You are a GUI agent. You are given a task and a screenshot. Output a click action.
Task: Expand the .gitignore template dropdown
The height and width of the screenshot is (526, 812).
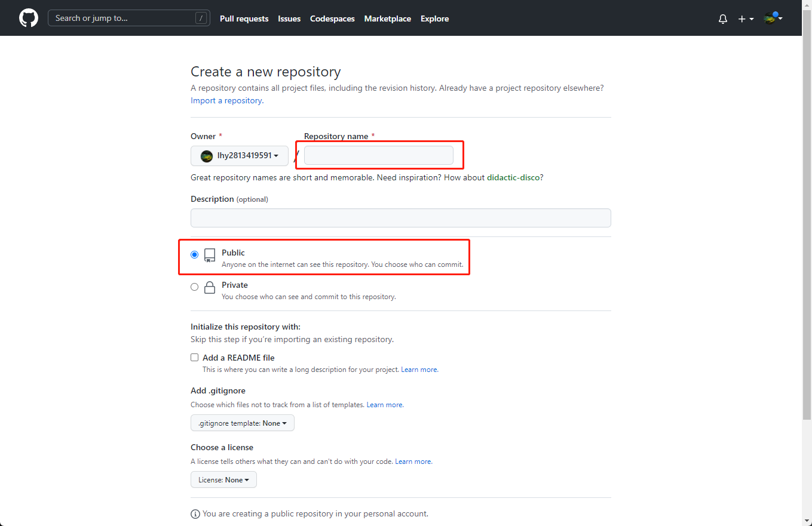pos(242,423)
